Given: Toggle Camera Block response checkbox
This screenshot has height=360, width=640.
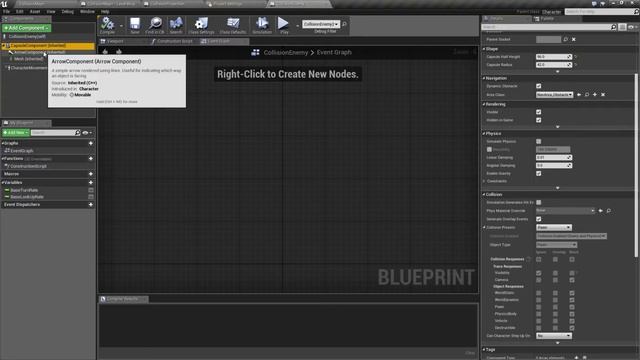Looking at the screenshot, I should [572, 280].
